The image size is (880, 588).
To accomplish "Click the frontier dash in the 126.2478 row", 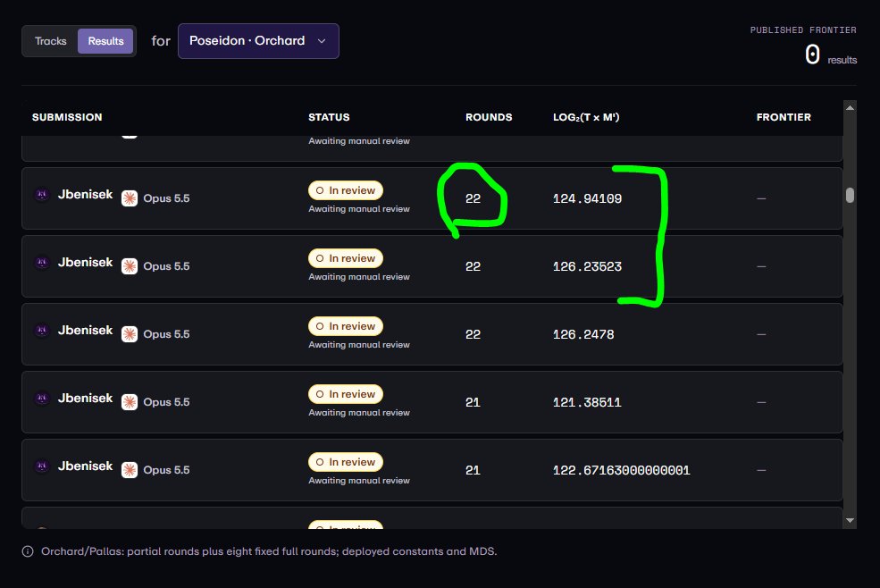I will [761, 334].
